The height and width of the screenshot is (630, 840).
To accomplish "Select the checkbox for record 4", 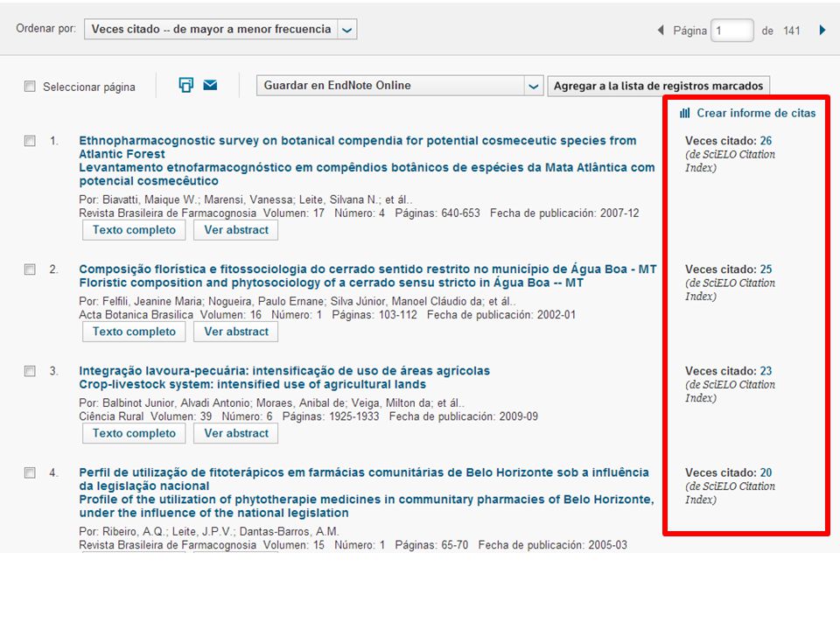I will point(30,472).
